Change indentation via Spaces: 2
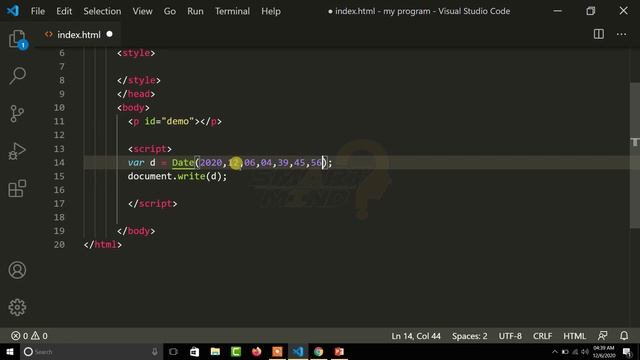Image resolution: width=640 pixels, height=360 pixels. [469, 336]
